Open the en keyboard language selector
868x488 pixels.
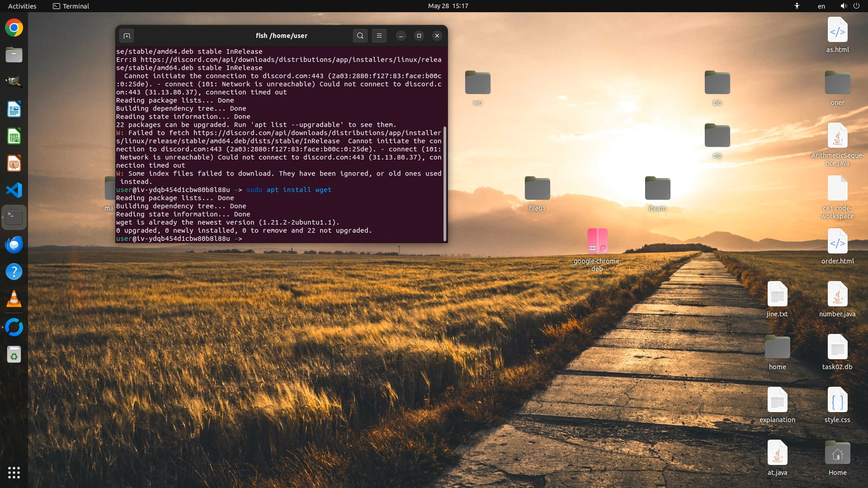[x=821, y=6]
